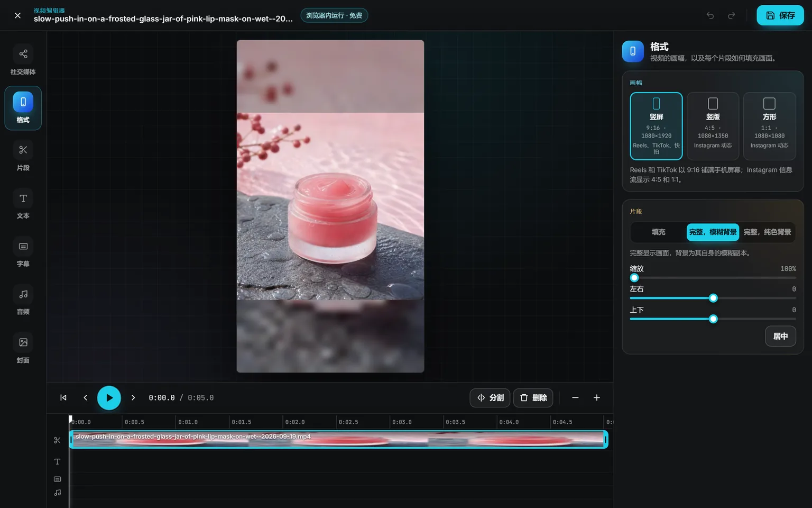
Task: Click the redo arrow icon
Action: tap(731, 15)
